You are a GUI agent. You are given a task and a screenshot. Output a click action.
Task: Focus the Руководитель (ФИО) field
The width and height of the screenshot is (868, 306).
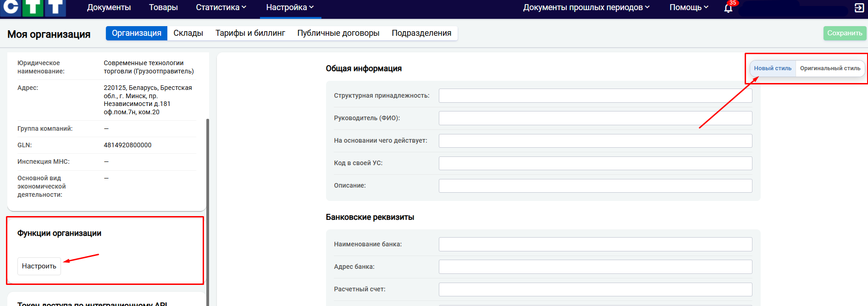pos(595,118)
